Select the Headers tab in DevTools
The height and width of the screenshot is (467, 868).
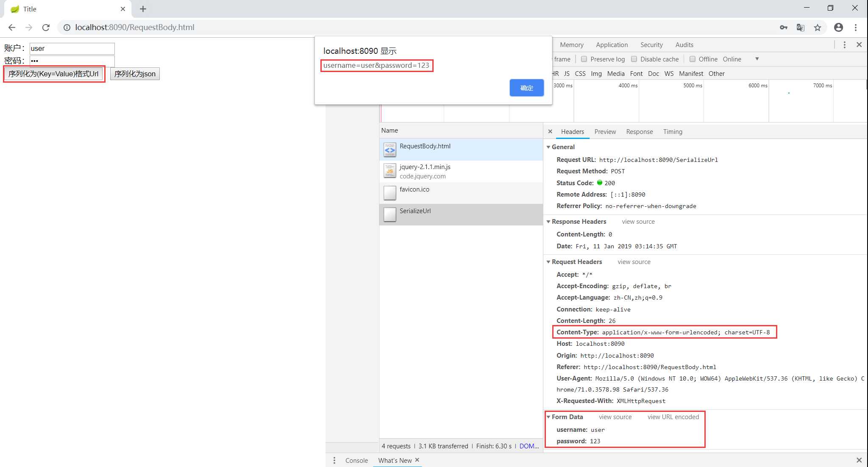click(x=572, y=132)
